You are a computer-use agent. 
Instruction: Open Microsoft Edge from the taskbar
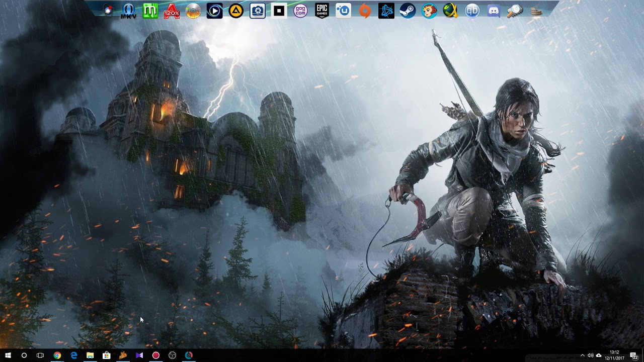click(x=74, y=355)
